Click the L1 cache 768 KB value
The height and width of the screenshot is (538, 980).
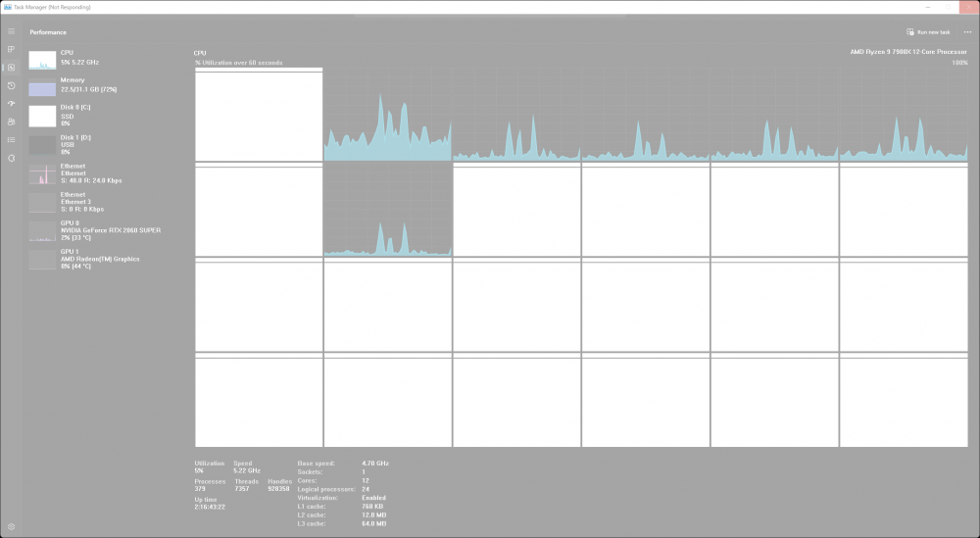[x=372, y=506]
